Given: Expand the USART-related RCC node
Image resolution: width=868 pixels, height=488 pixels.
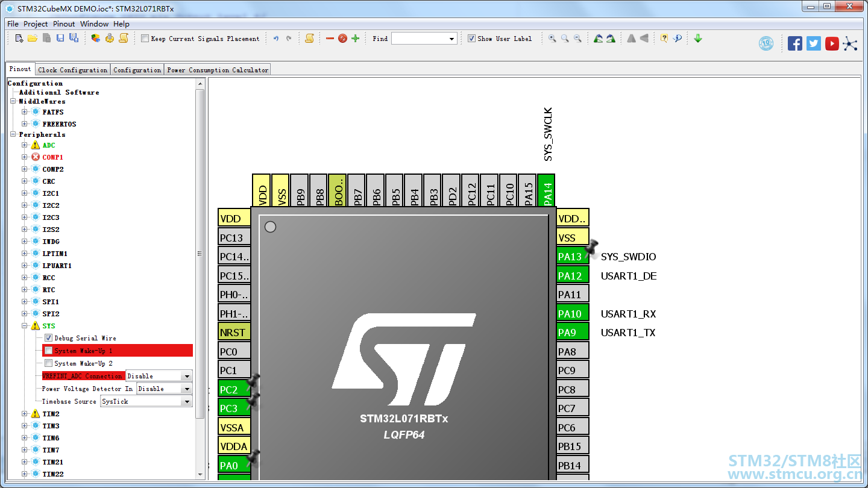Looking at the screenshot, I should coord(25,278).
